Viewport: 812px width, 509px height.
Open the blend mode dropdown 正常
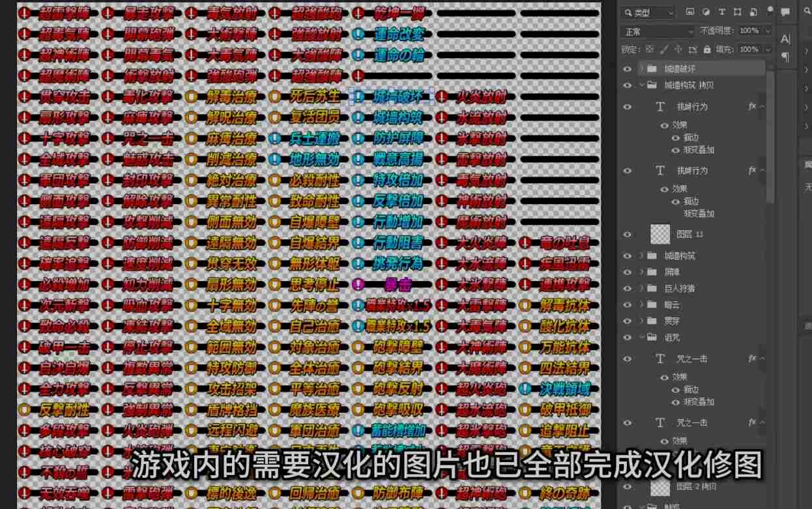pos(659,31)
